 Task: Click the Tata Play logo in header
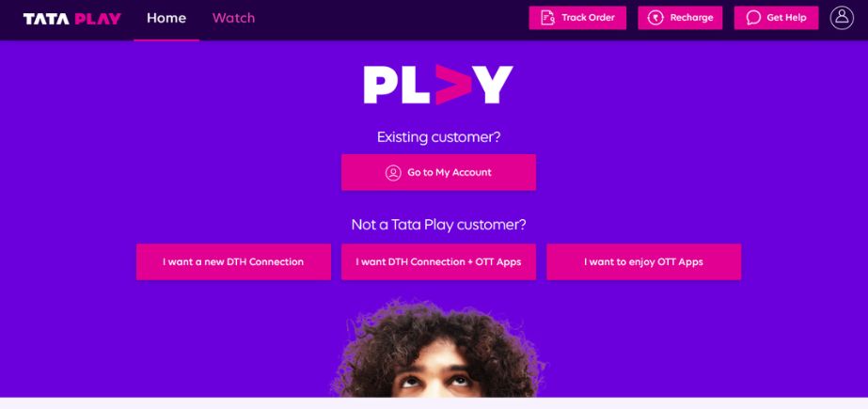coord(72,18)
